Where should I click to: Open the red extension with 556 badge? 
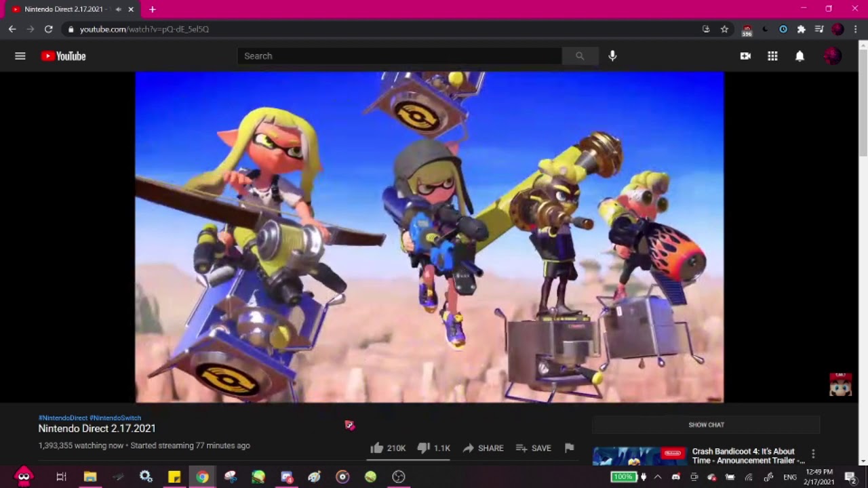[747, 30]
